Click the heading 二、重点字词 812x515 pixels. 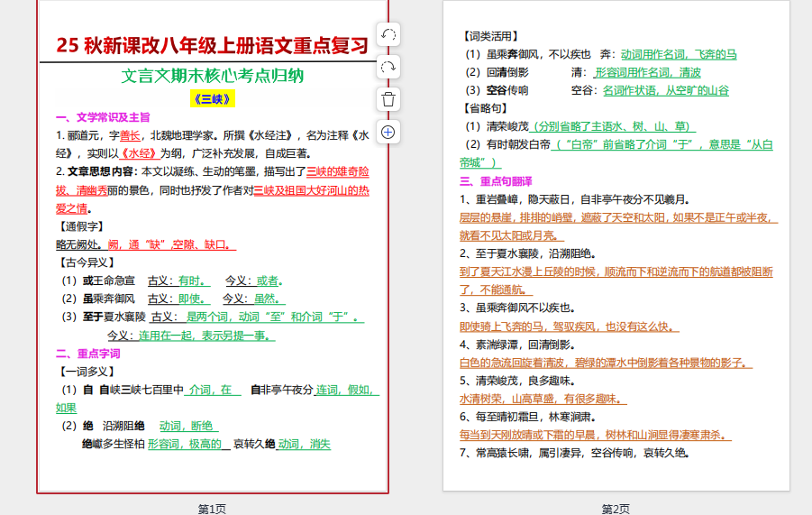[x=88, y=354]
